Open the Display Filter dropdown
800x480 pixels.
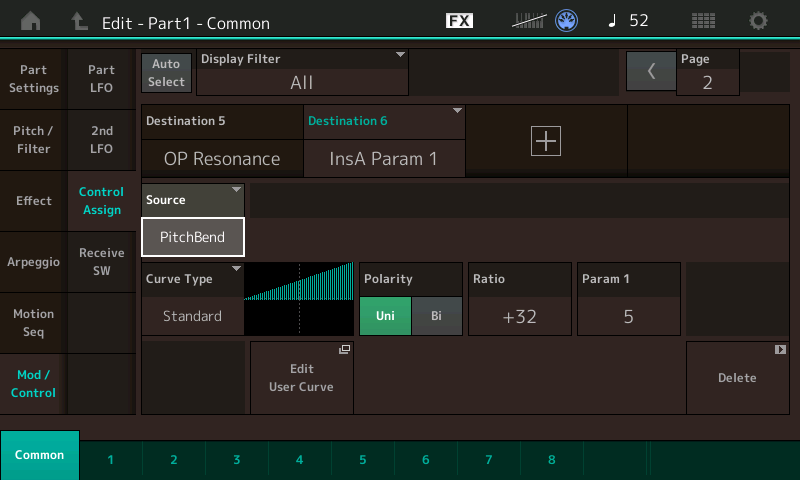pos(302,72)
